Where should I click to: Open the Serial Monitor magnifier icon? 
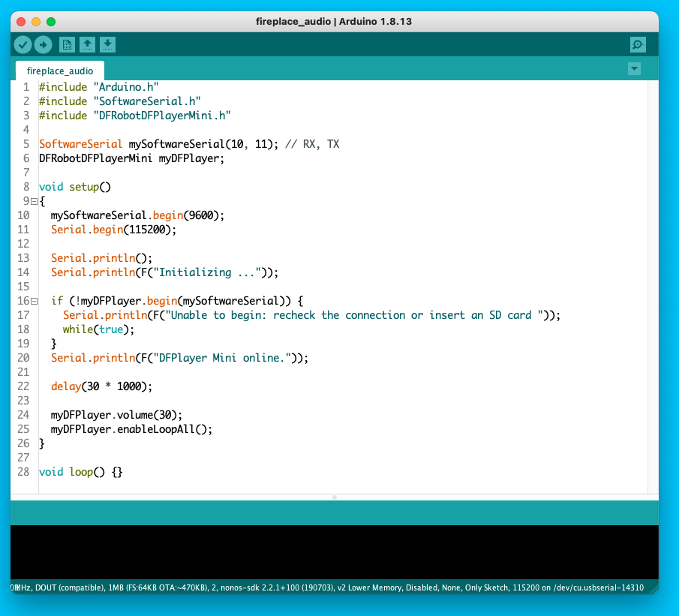tap(638, 44)
